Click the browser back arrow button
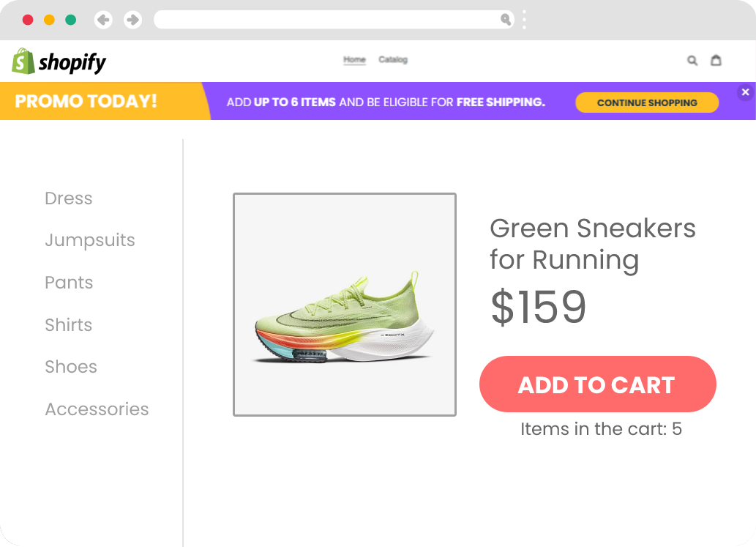The width and height of the screenshot is (756, 547). click(x=103, y=20)
